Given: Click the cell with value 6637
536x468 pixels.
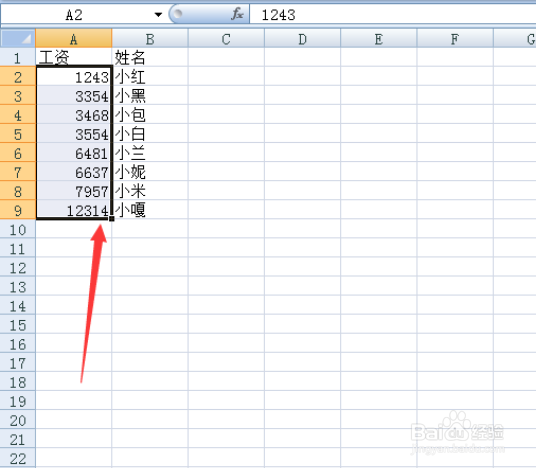Looking at the screenshot, I should [73, 172].
